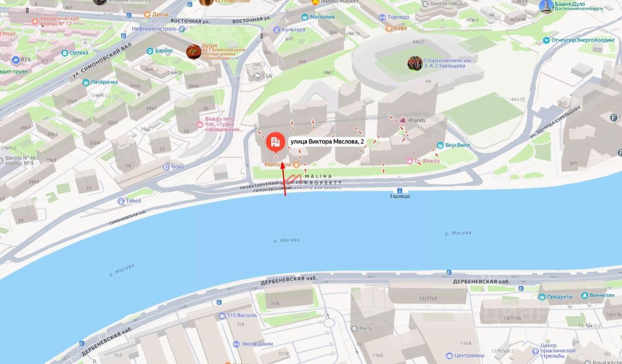The image size is (622, 364).
Task: Click the улица Виктора Маслова, 2 label
Action: [327, 142]
